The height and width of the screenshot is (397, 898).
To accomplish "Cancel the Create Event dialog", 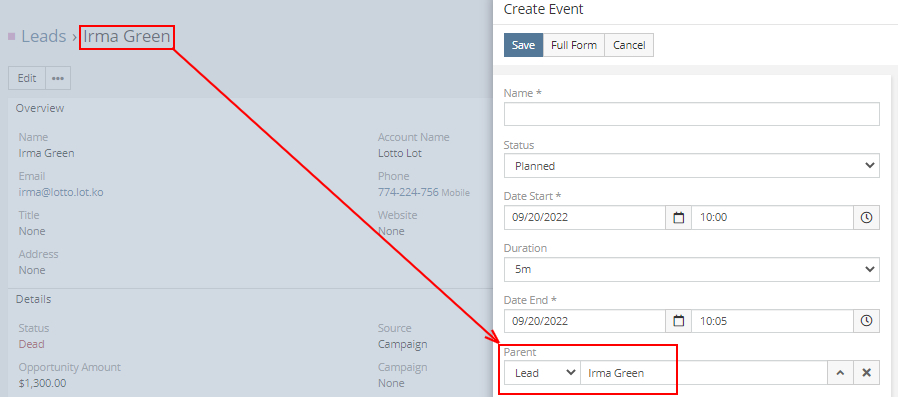I will coord(629,45).
